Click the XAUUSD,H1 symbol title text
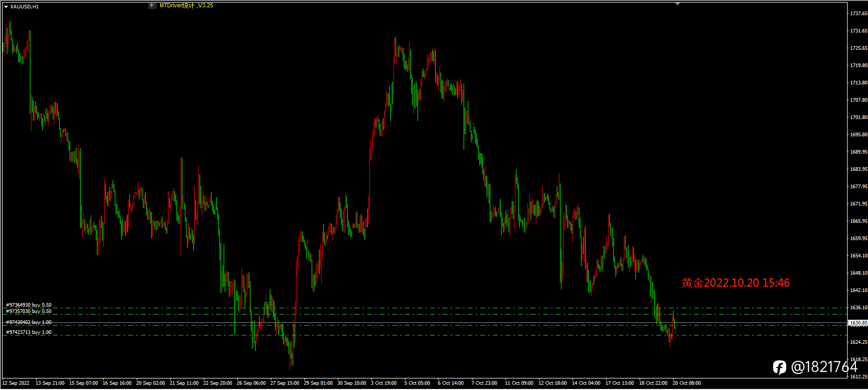This screenshot has width=868, height=390. point(25,7)
